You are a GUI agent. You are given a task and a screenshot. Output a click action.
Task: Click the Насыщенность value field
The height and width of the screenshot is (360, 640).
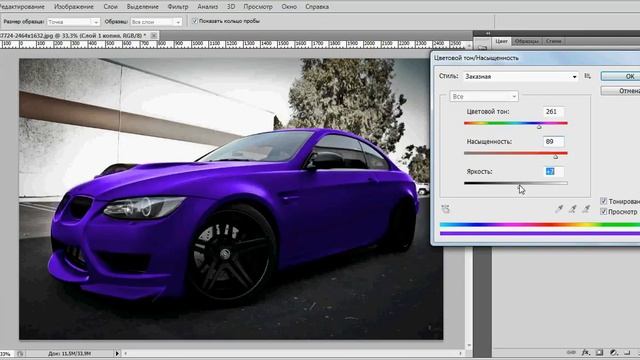(553, 142)
